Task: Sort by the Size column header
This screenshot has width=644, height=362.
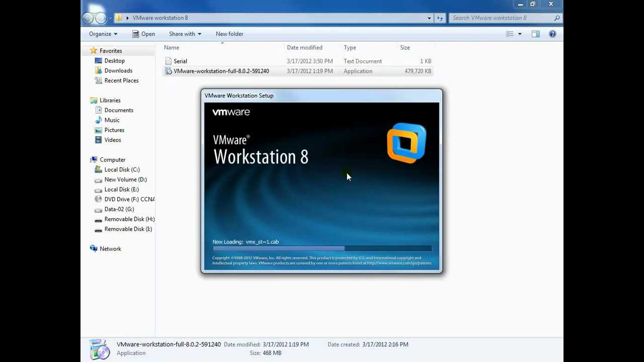Action: click(x=405, y=48)
